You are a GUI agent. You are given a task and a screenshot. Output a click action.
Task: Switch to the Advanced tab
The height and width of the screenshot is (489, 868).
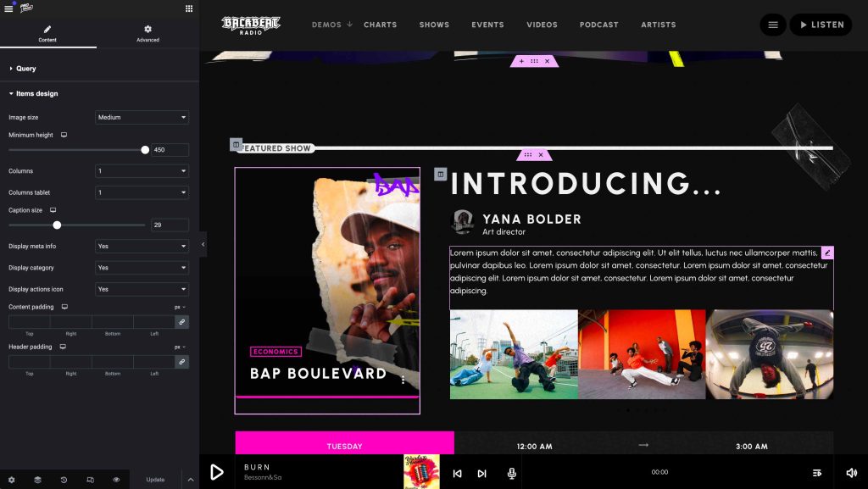pos(147,34)
